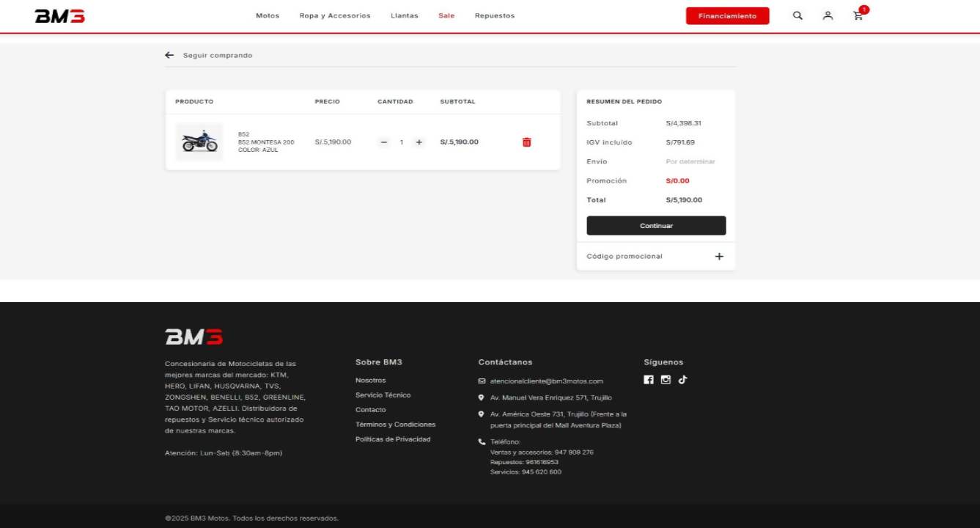Click the back arrow next to Seguir comprando
Screen dimensions: 980x528
169,55
